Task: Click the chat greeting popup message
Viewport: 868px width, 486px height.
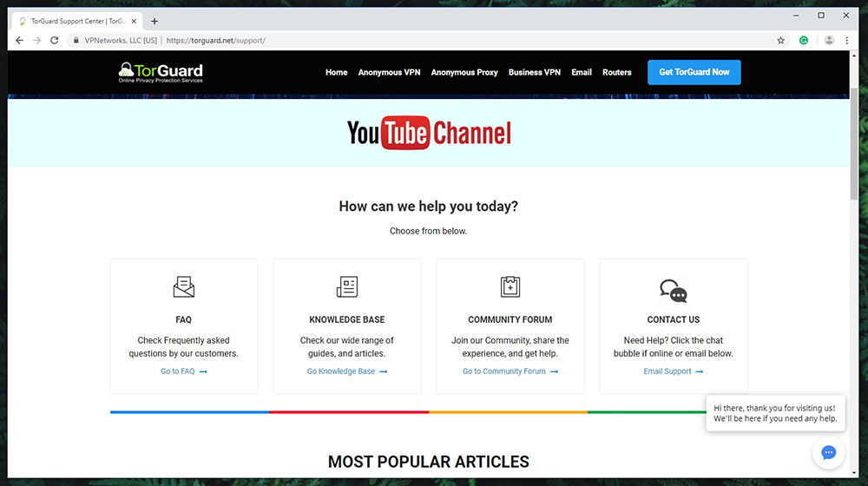Action: click(x=775, y=413)
